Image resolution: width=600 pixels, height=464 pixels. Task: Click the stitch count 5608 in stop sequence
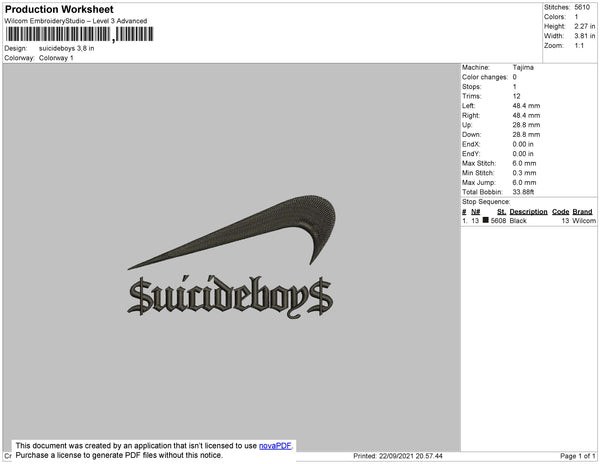click(x=498, y=221)
